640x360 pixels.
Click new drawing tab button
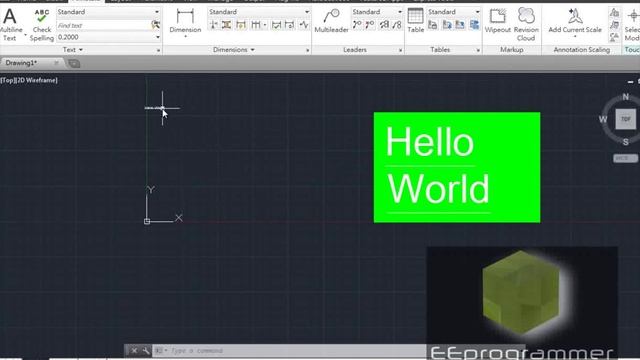point(74,63)
